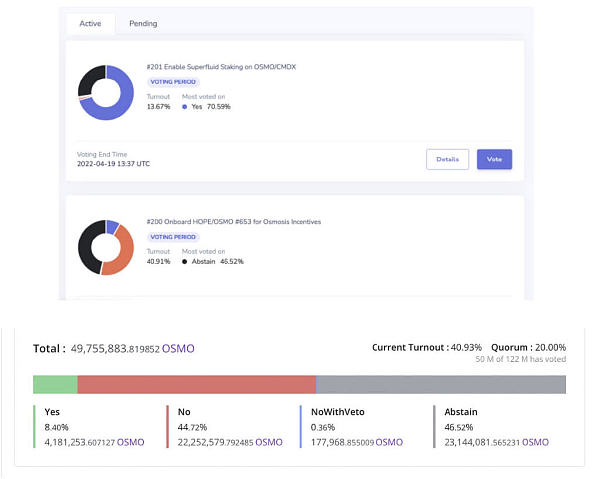Click OSMO link beside Total amount
600x479 pixels.
point(178,349)
